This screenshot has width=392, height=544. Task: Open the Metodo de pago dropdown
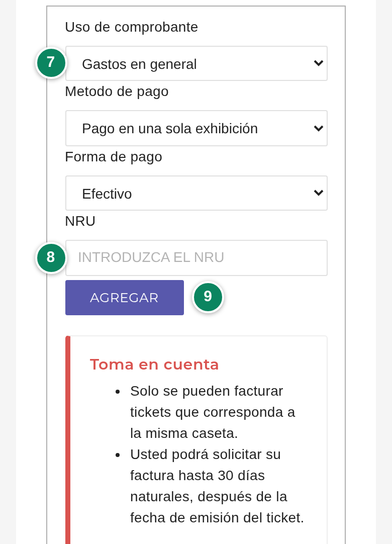point(197,128)
